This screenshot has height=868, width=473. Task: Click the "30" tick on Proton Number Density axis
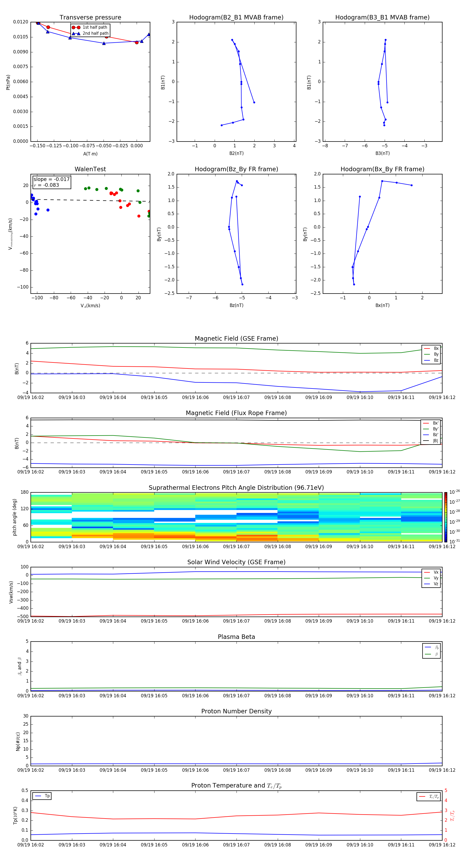(25, 716)
